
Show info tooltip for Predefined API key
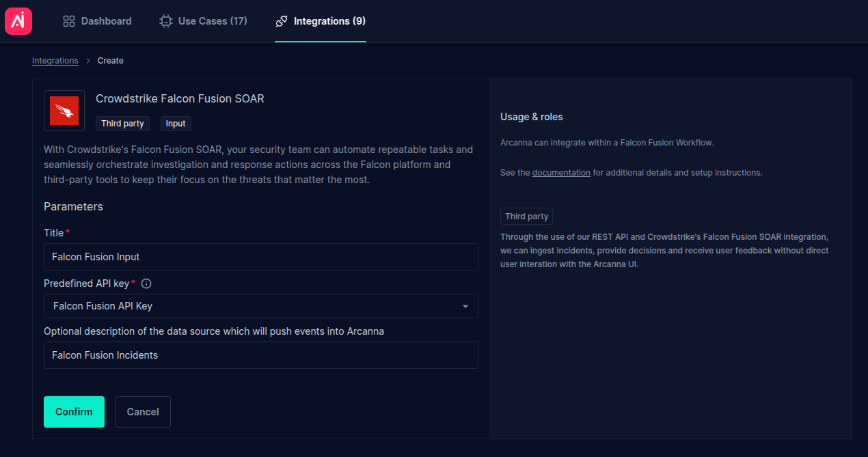tap(146, 283)
